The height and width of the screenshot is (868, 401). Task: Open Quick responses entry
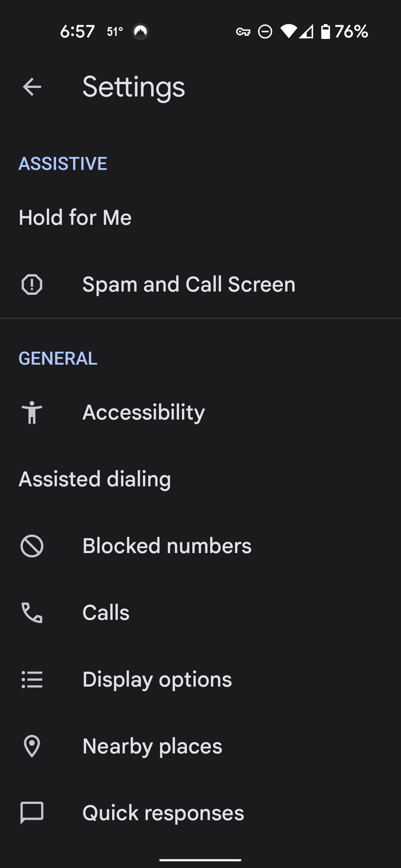pos(200,813)
